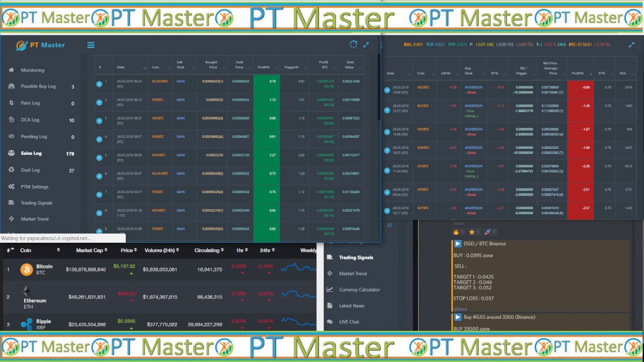644x362 pixels.
Task: Sort coin table by Market Cap header
Action: click(91, 250)
